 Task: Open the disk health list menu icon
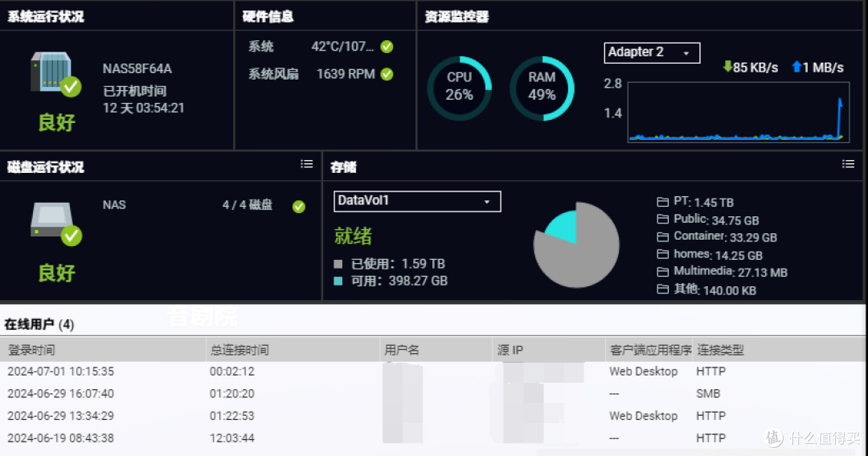(x=307, y=164)
